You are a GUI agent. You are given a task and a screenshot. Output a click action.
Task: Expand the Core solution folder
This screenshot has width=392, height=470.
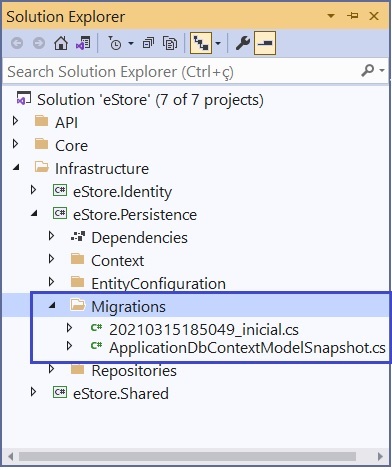click(x=15, y=144)
